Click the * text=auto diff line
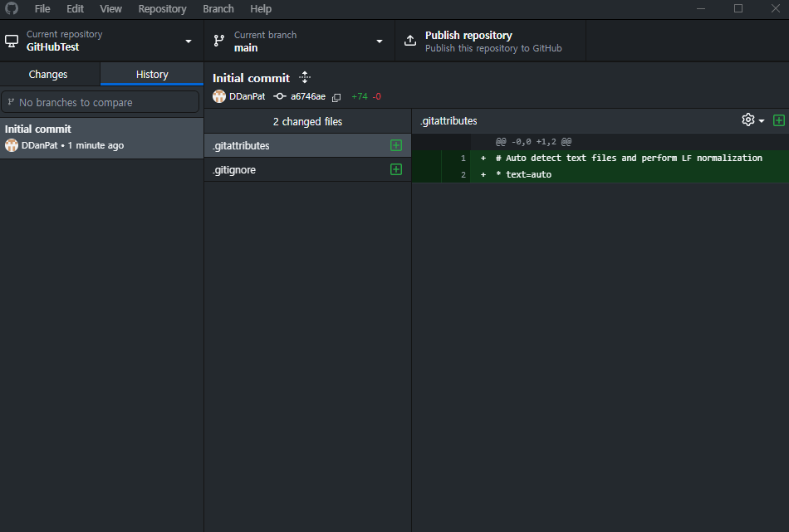This screenshot has height=532, width=789. coord(524,174)
